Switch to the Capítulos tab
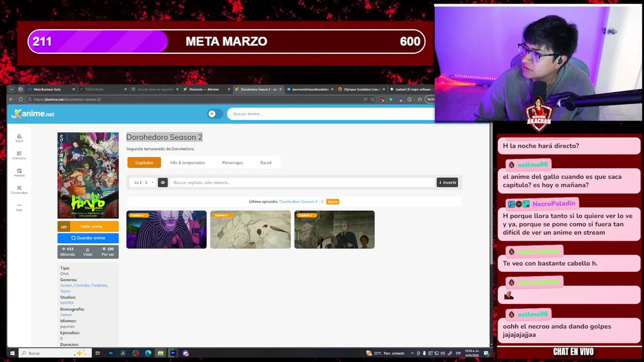 (144, 162)
